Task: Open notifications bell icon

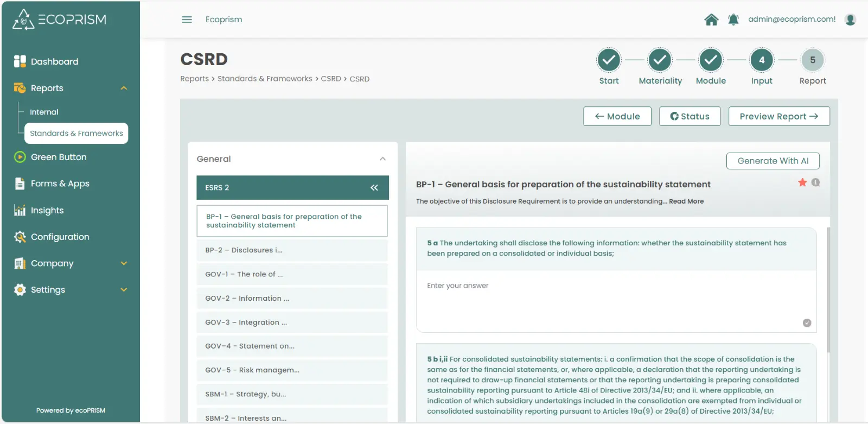Action: (733, 20)
